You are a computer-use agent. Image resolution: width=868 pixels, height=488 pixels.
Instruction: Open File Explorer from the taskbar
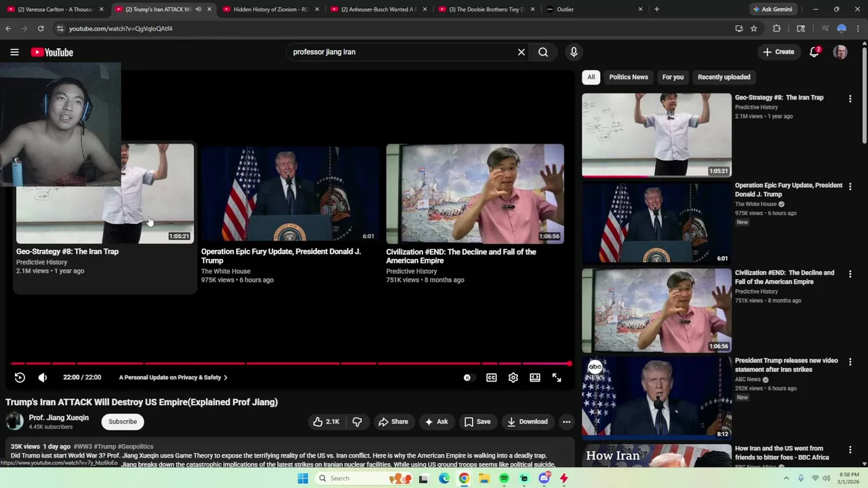click(484, 479)
